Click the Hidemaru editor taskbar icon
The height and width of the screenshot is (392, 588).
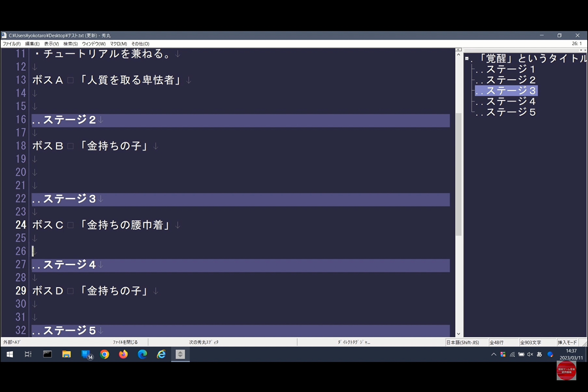click(180, 354)
